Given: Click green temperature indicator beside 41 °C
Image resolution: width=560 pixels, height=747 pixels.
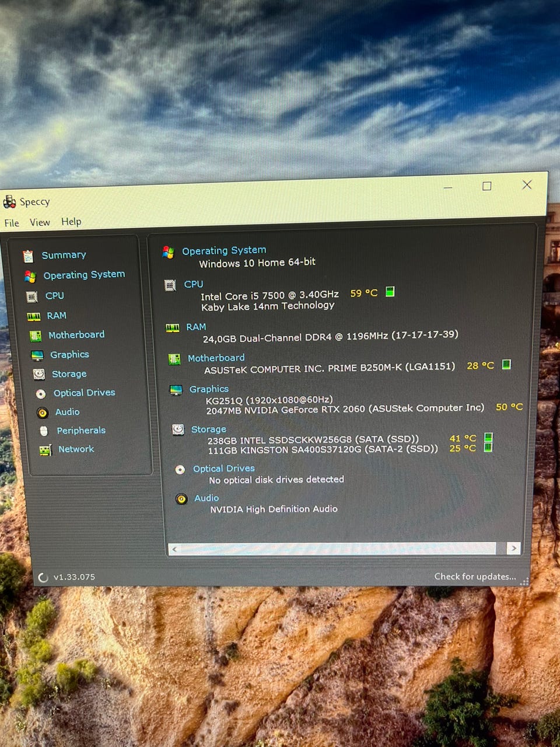Looking at the screenshot, I should coord(488,437).
